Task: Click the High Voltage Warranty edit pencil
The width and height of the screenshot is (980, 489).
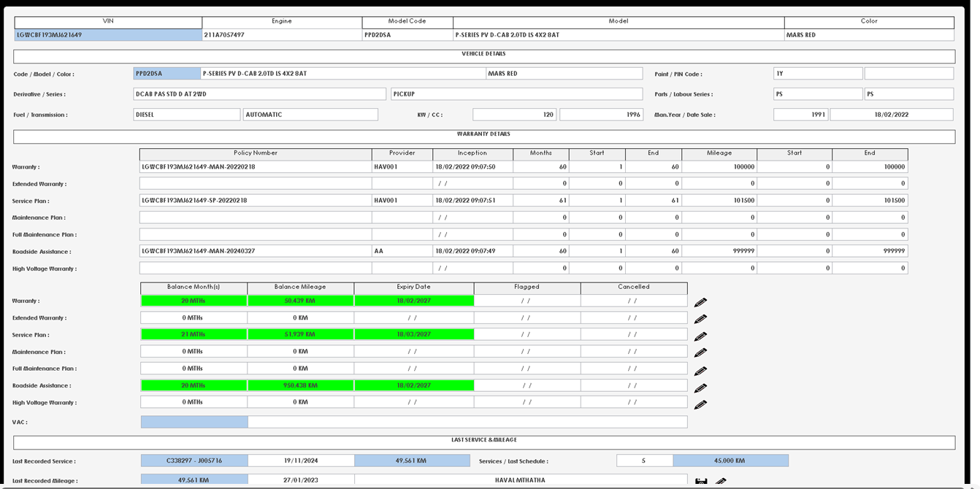Action: click(700, 404)
